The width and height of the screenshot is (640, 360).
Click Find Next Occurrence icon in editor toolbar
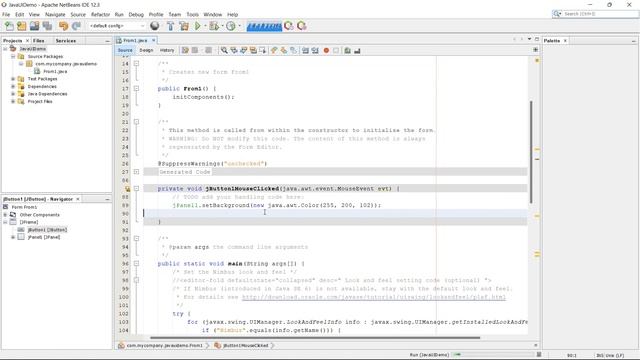[244, 50]
